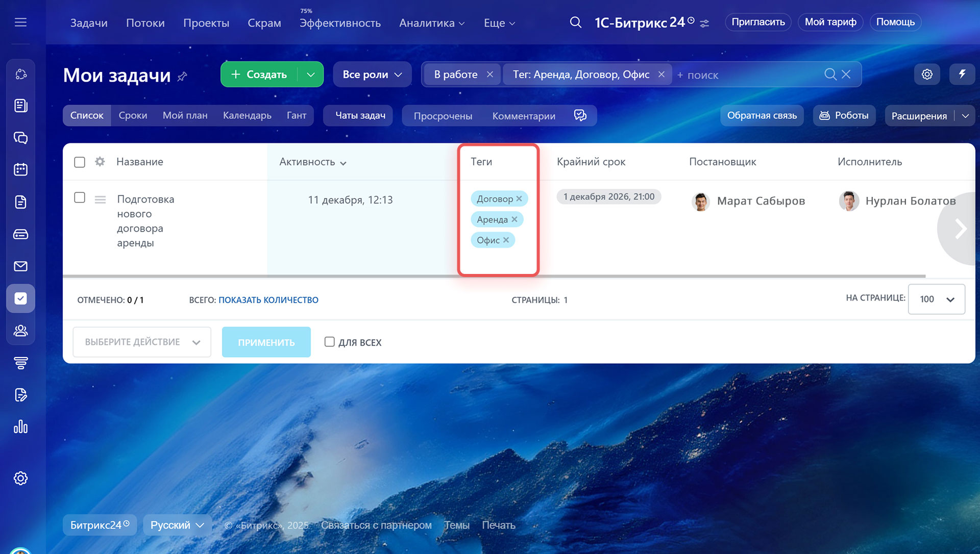Enable the ДЛЯ ВСЕХ checkbox
The height and width of the screenshot is (554, 980).
click(x=330, y=342)
